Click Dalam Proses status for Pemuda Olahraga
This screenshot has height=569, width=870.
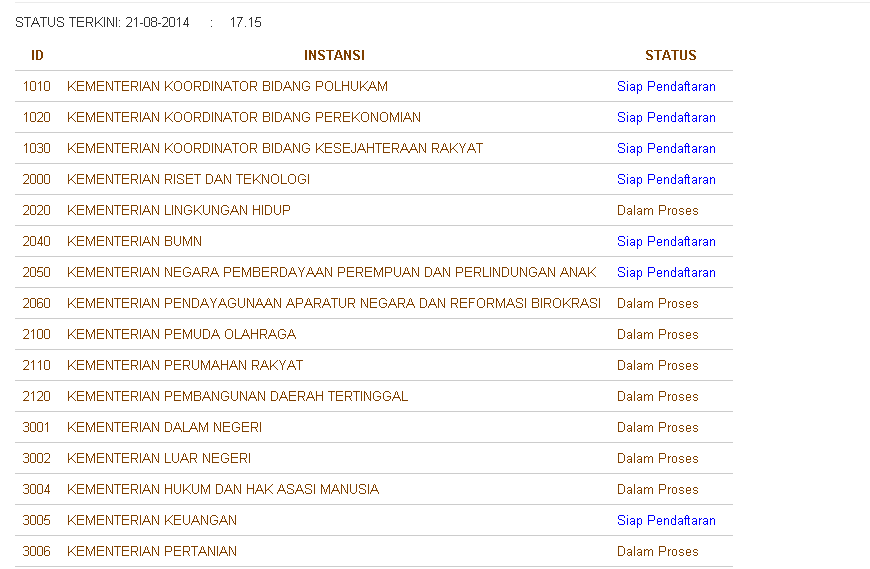(x=657, y=335)
